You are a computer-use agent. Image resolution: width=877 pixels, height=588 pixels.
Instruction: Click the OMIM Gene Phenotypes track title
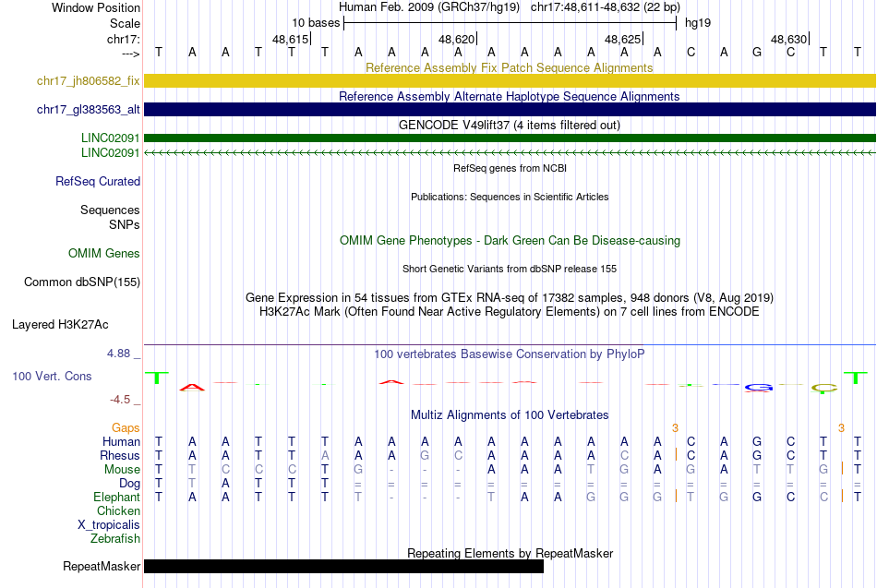510,241
